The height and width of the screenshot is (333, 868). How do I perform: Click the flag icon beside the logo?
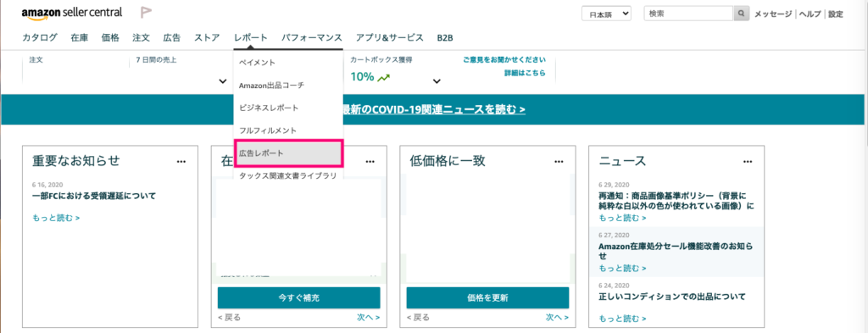(146, 12)
